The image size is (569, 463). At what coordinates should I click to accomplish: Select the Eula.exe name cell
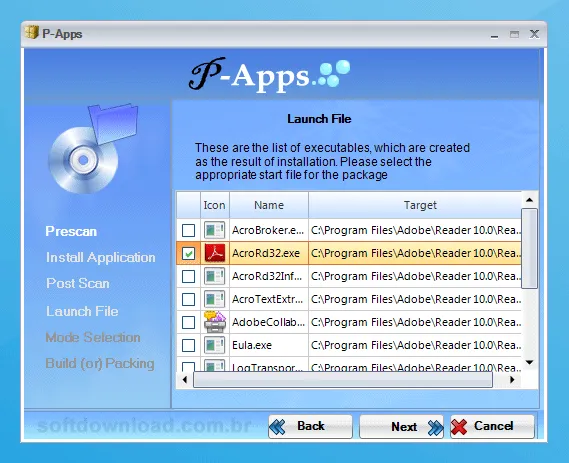(269, 345)
